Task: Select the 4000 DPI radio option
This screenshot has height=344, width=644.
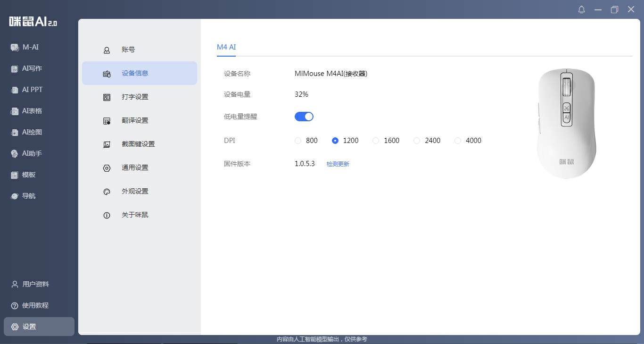Action: tap(458, 141)
